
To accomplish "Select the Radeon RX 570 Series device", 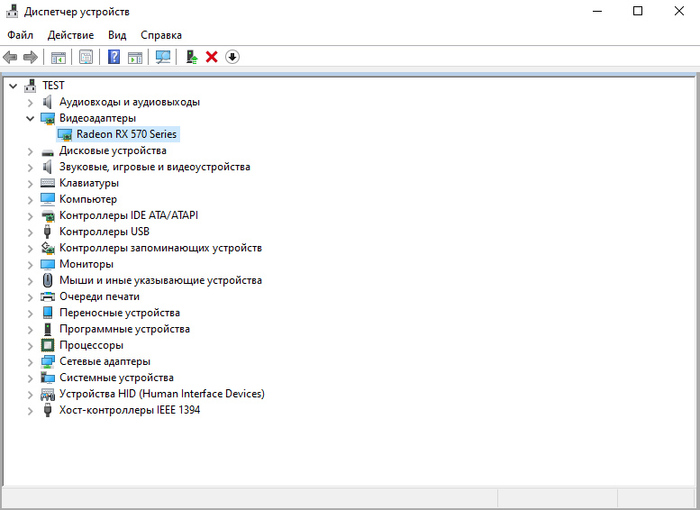I will (x=126, y=134).
